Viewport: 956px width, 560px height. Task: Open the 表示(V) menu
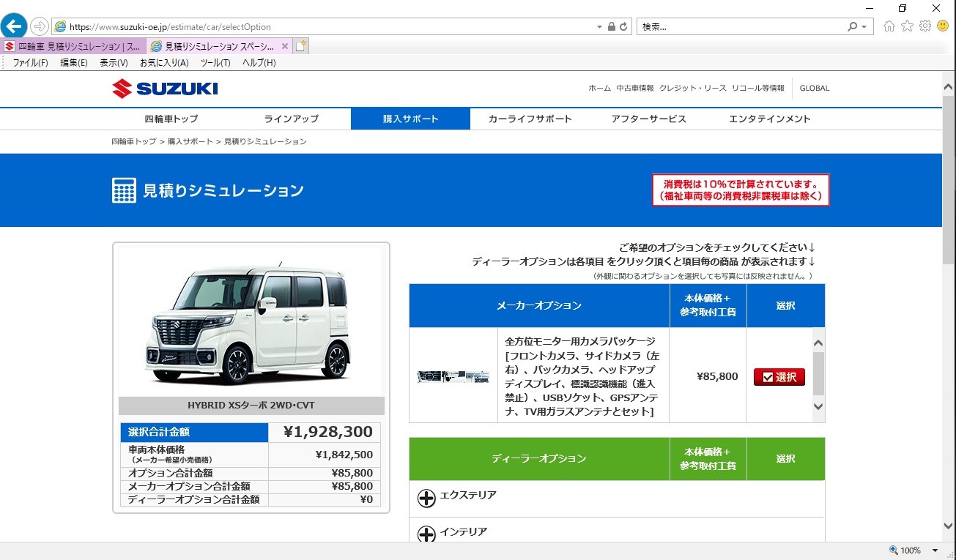[114, 63]
